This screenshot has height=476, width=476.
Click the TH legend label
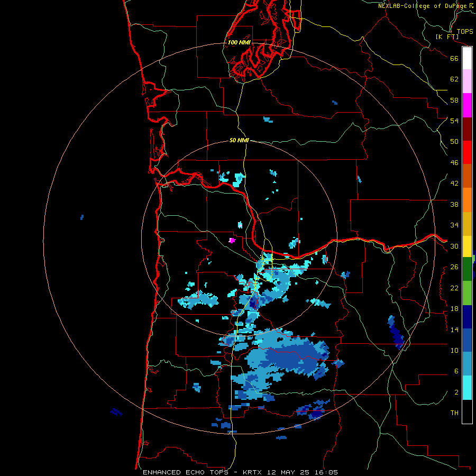click(454, 413)
